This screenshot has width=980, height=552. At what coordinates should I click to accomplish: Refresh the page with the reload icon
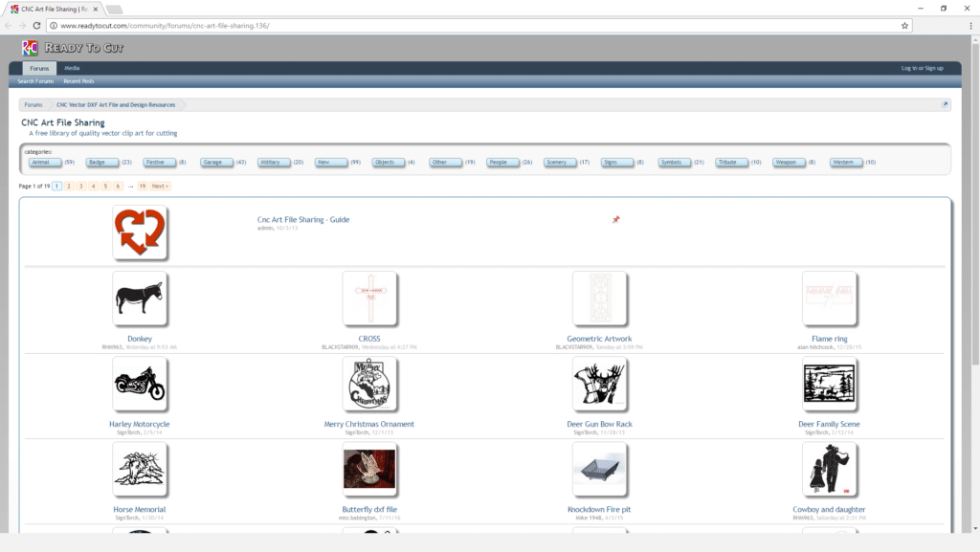point(37,28)
